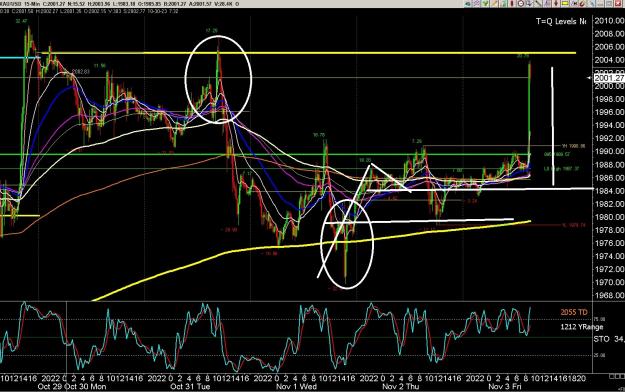Image resolution: width=625 pixels, height=392 pixels.
Task: Click the 2010.00 price axis label
Action: coord(609,21)
